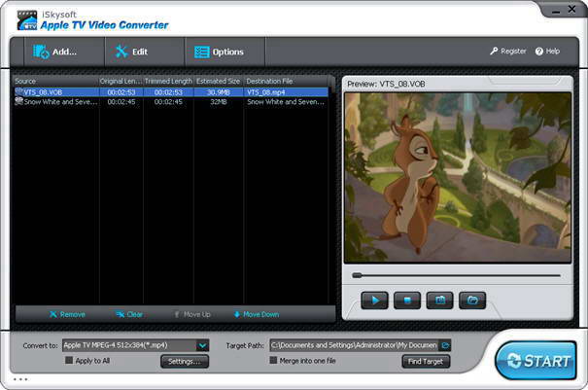Open the output Settings dialog
The height and width of the screenshot is (390, 588).
(x=185, y=362)
